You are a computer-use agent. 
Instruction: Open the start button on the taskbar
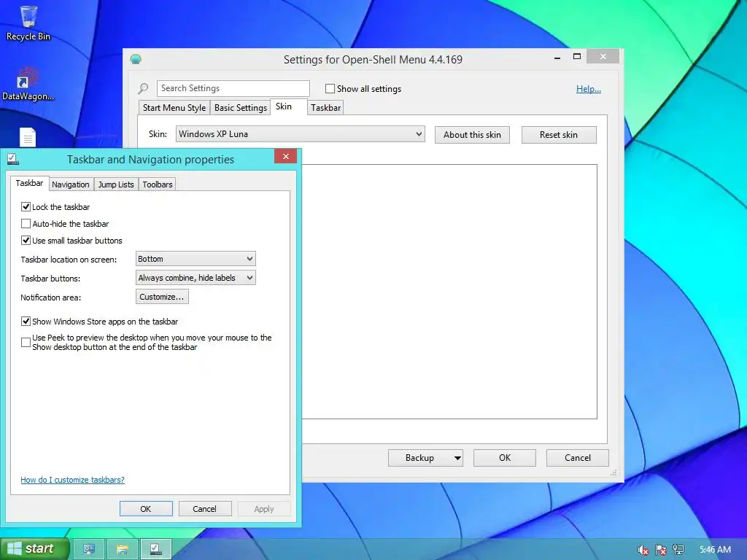click(x=35, y=549)
